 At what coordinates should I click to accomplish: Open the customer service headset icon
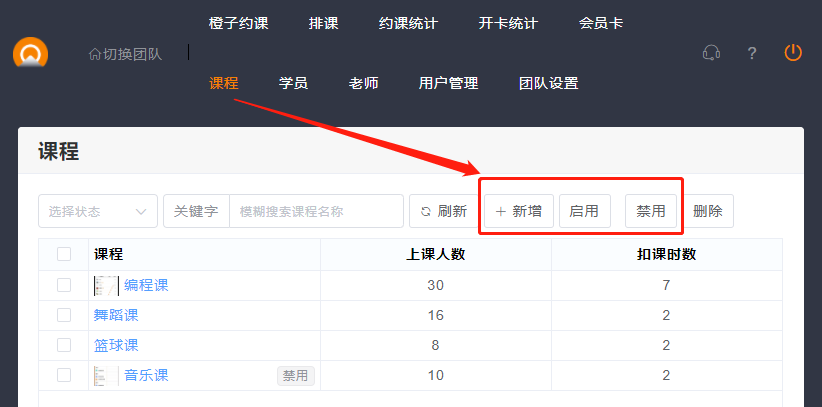pos(711,53)
